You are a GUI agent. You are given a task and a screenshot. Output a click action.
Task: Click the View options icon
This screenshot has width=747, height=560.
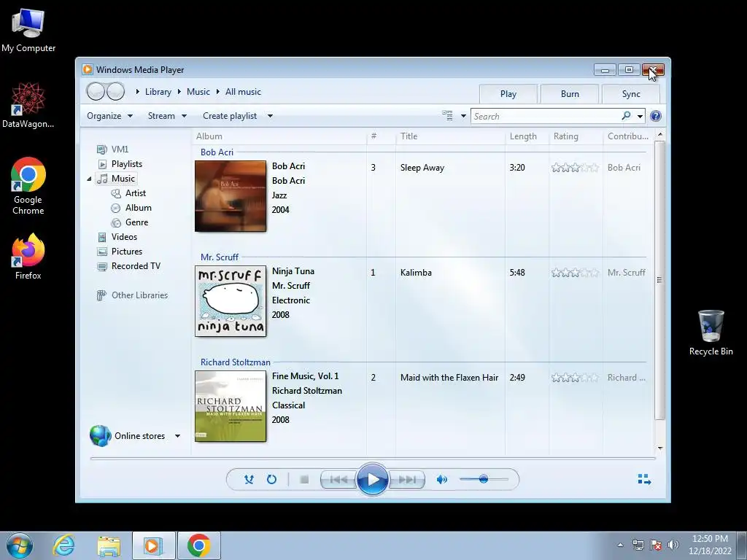pos(447,116)
